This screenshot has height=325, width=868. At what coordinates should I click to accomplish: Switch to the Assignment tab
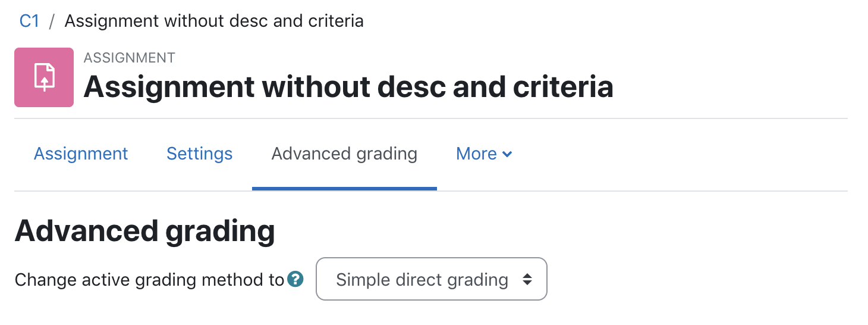coord(81,154)
